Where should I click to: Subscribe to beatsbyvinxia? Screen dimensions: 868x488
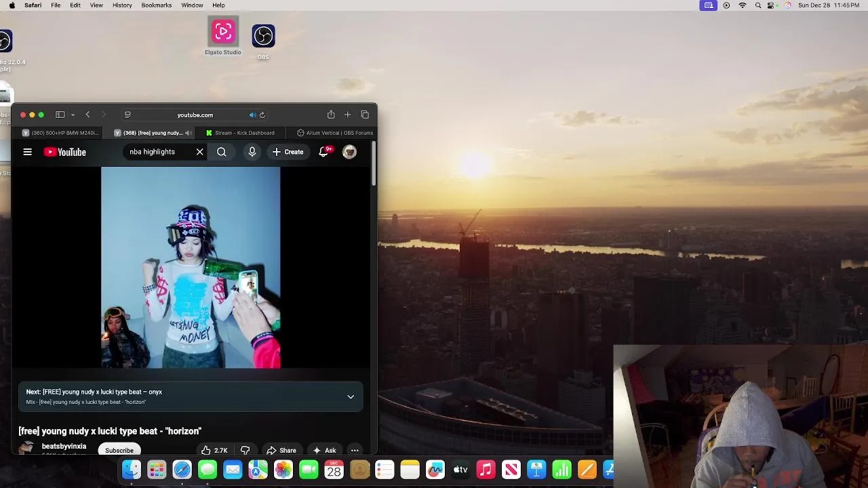[119, 450]
